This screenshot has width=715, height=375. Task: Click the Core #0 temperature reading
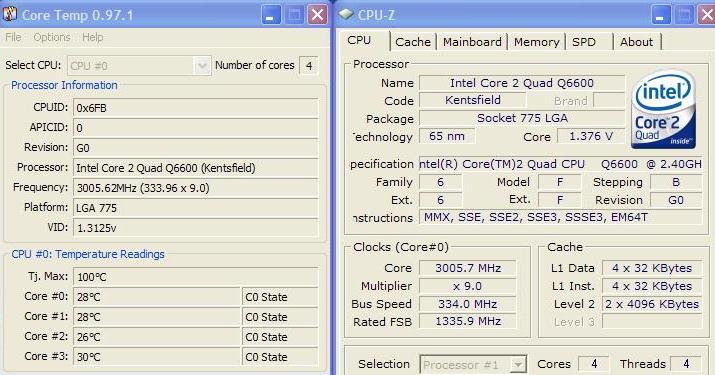(x=157, y=297)
